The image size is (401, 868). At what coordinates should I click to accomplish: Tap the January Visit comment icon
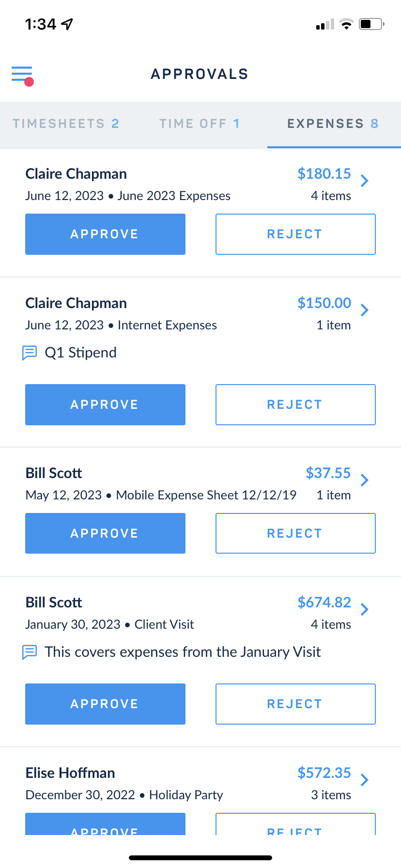[30, 652]
